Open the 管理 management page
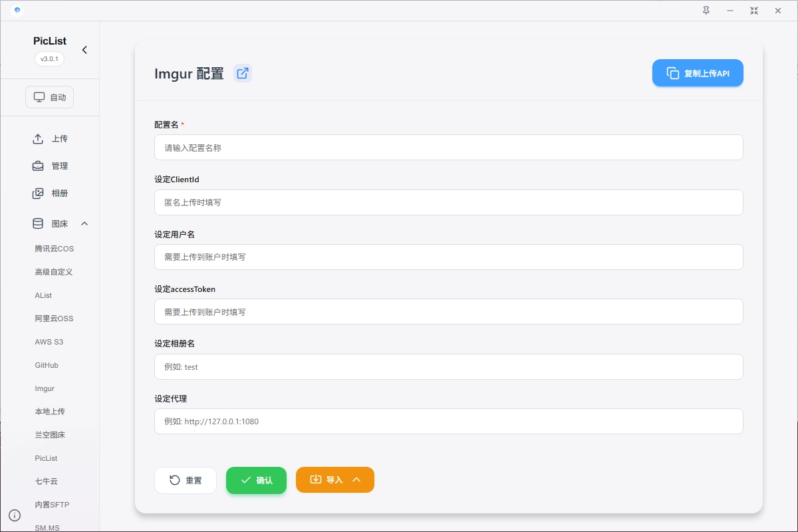 [x=50, y=166]
